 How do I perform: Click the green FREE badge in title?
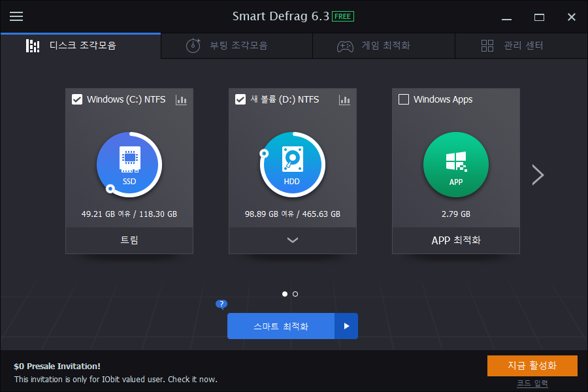point(343,16)
